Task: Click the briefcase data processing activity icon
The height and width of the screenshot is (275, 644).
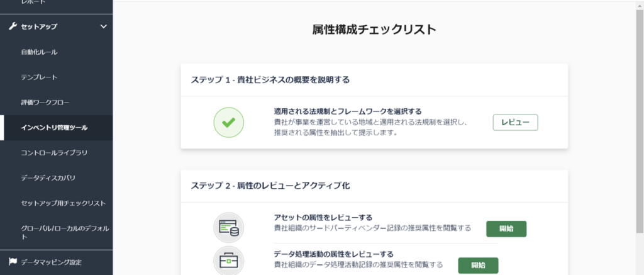Action: pos(229,261)
